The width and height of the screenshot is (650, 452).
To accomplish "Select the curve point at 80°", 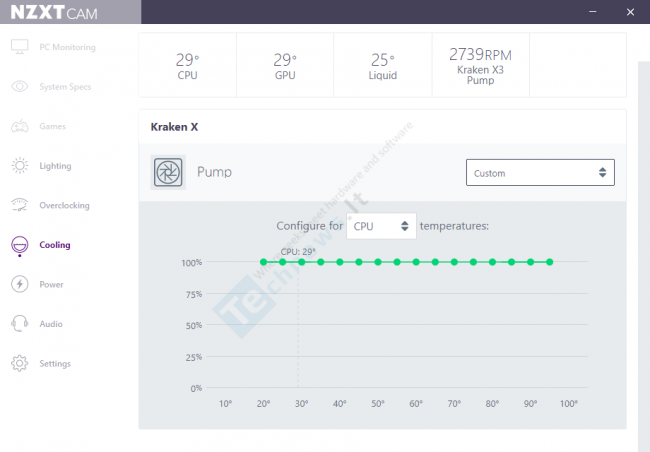I will (x=492, y=262).
